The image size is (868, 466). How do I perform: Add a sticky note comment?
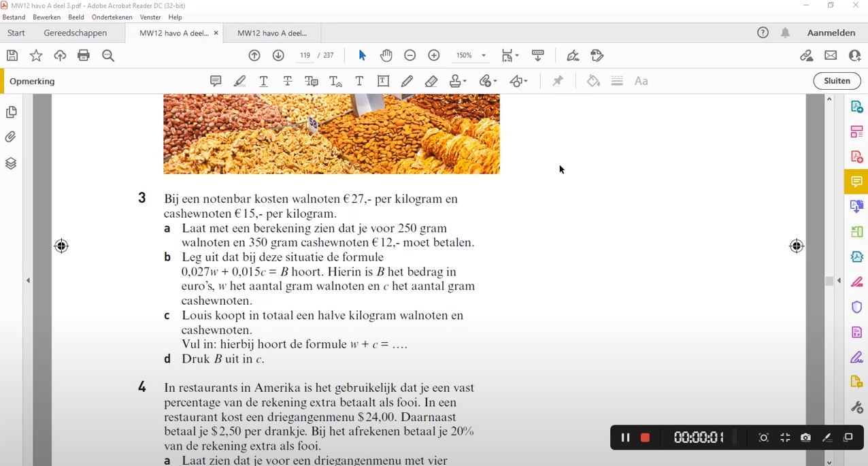216,81
